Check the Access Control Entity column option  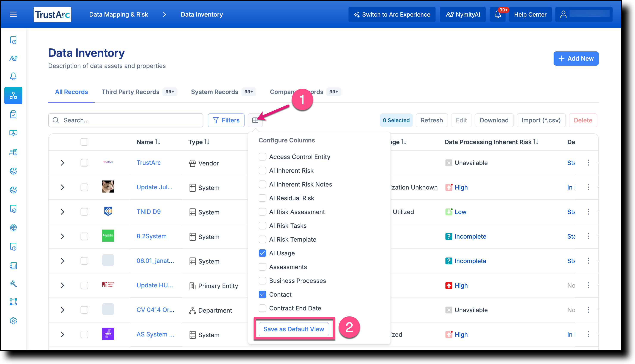pos(262,157)
